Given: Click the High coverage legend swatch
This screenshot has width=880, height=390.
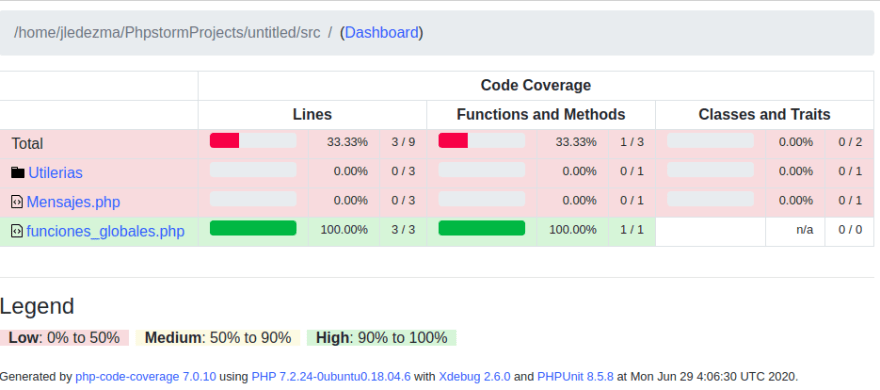Looking at the screenshot, I should [x=382, y=338].
